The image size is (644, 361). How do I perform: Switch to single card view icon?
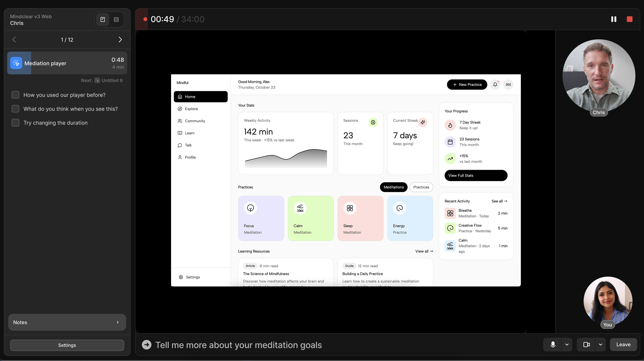103,19
